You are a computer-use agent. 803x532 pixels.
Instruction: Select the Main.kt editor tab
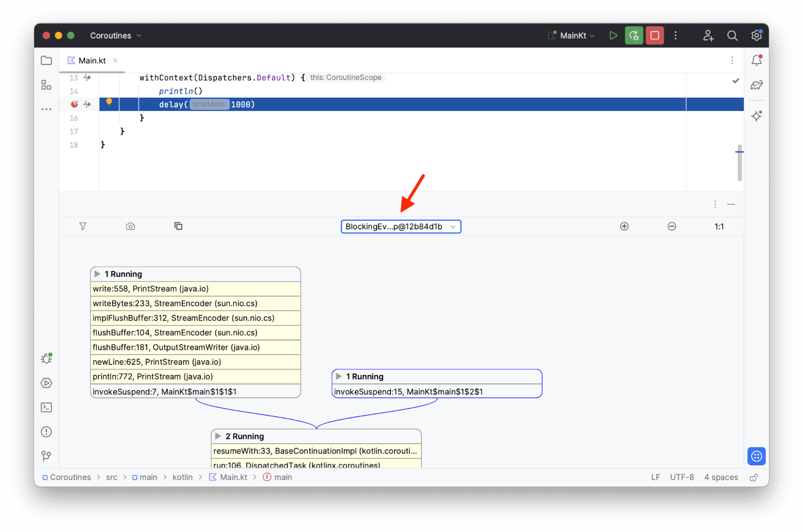(x=92, y=60)
